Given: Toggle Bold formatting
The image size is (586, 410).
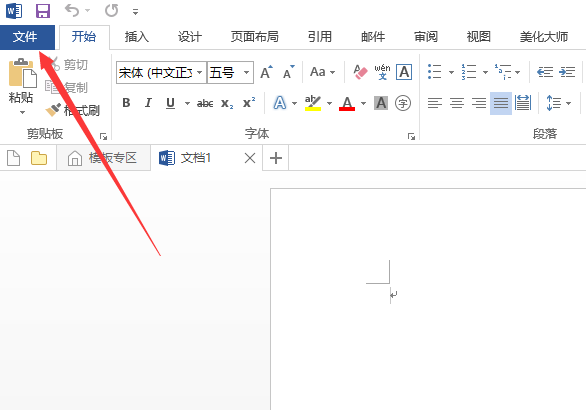Looking at the screenshot, I should tap(126, 103).
